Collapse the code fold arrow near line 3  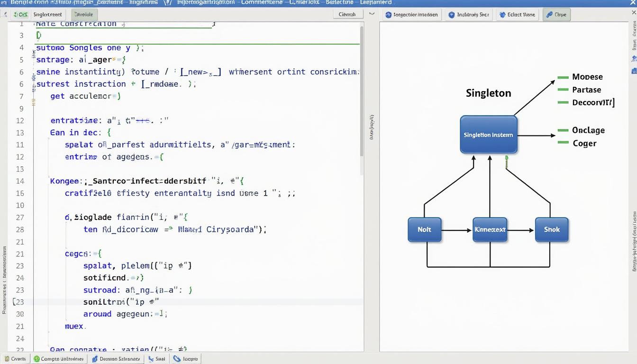tap(37, 35)
